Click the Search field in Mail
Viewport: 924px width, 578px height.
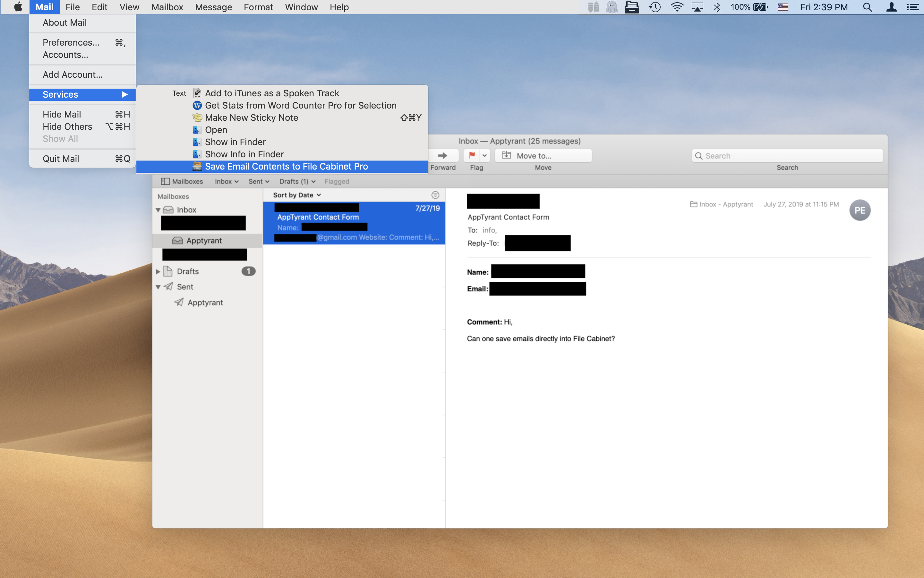tap(787, 156)
